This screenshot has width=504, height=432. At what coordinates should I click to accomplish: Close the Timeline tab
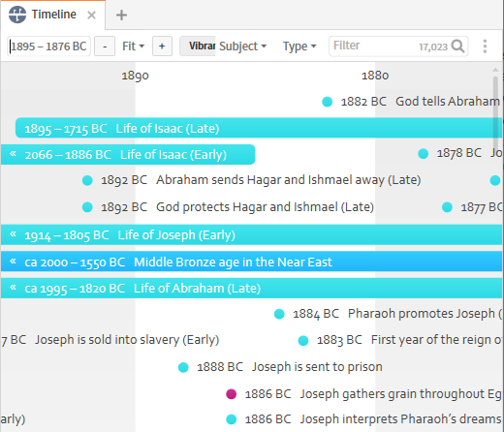pyautogui.click(x=92, y=15)
